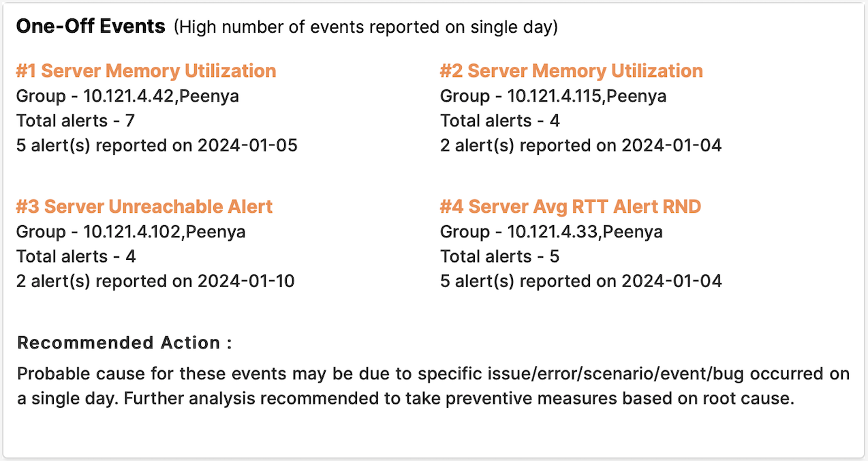Screen dimensions: 868x461
Task: Click "5 alert(s) reported on 2024-01-04"
Action: [580, 281]
